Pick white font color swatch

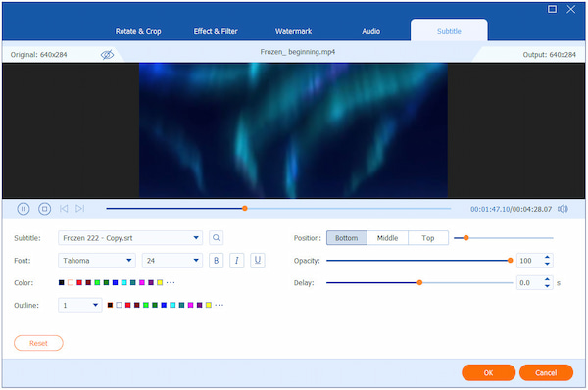click(x=71, y=282)
